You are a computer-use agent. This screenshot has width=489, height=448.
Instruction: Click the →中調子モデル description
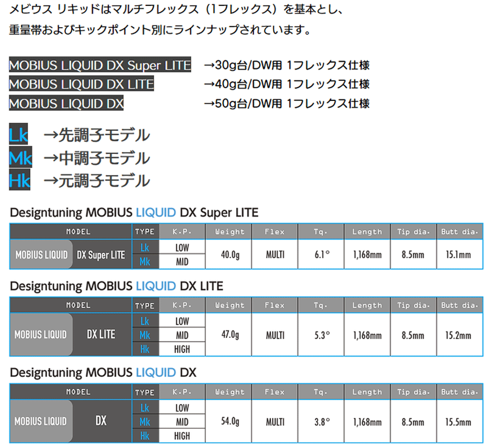click(x=97, y=158)
